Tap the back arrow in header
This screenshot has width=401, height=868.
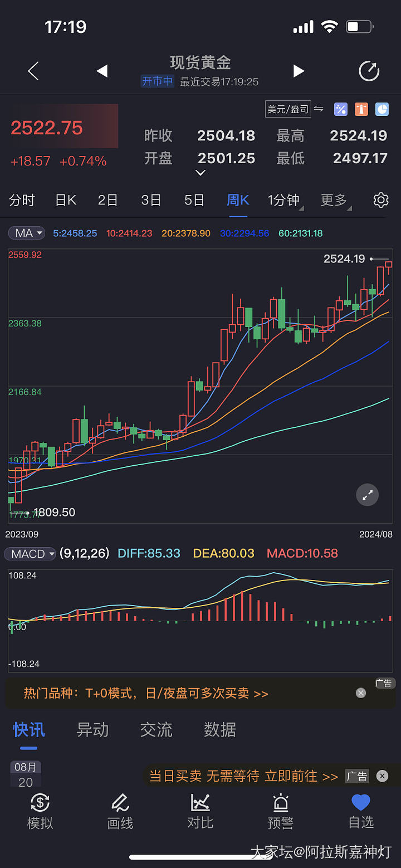coord(33,71)
